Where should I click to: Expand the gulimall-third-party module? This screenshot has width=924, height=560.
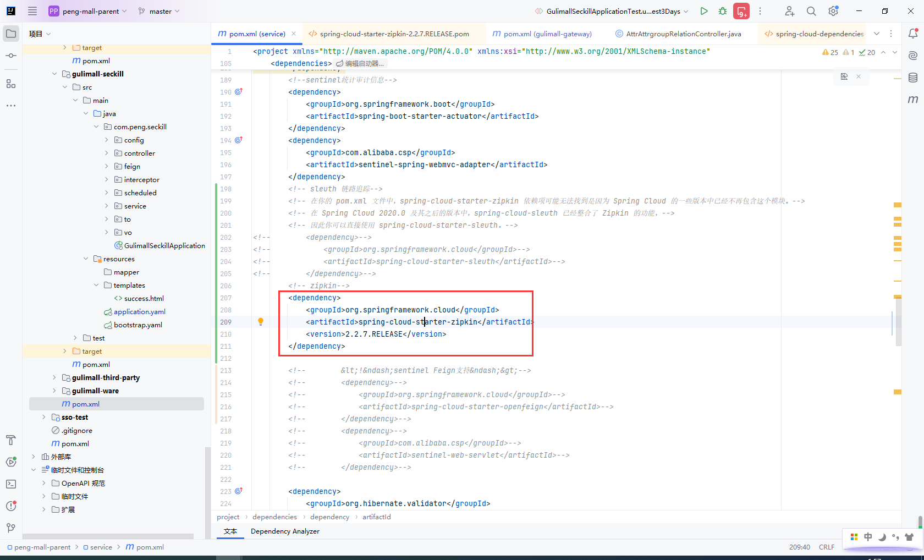pos(54,377)
